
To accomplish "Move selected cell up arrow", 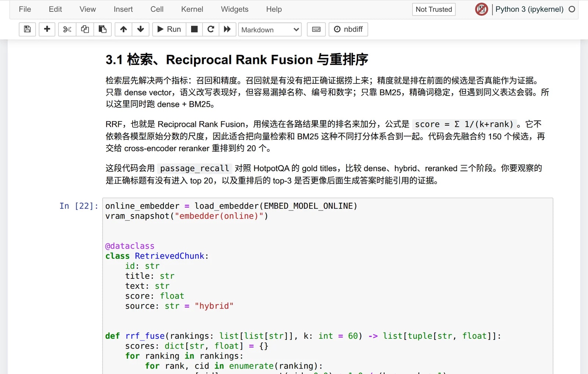I will 123,29.
